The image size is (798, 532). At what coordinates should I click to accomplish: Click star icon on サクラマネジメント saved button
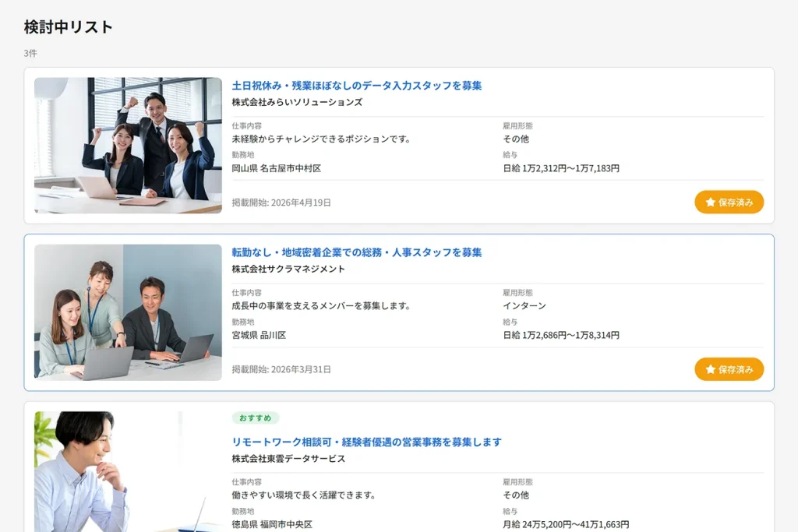pos(711,369)
